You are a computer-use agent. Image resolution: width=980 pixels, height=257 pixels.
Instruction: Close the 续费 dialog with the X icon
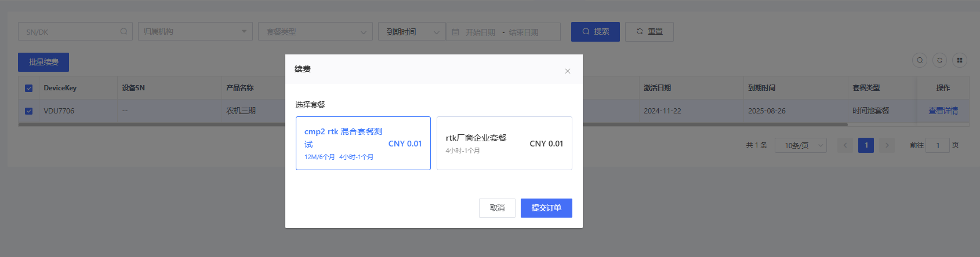tap(567, 71)
